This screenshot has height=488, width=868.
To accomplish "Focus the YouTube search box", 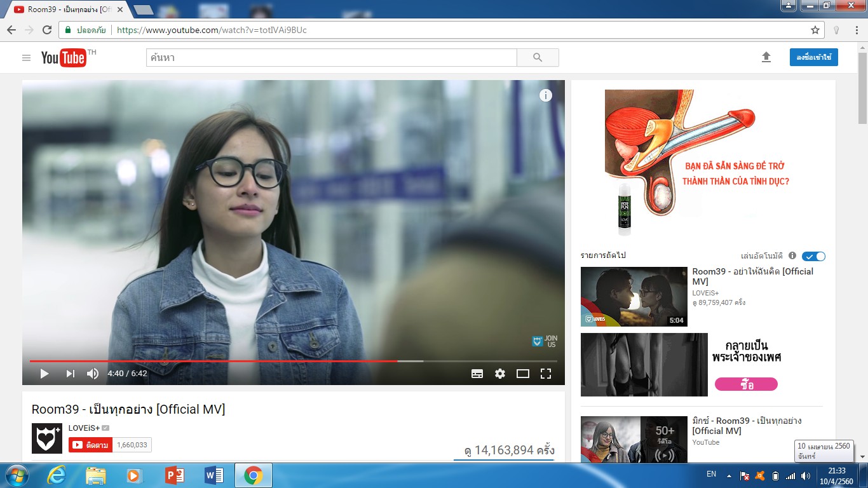I will click(331, 58).
